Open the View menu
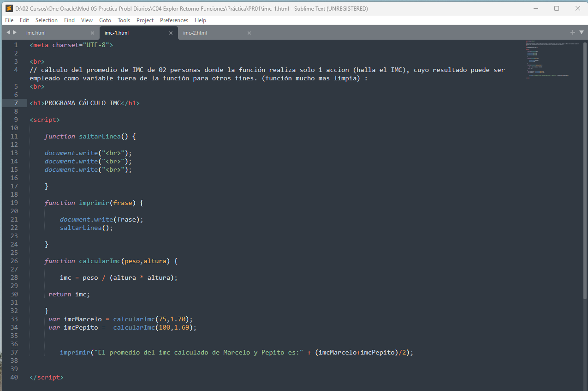Image resolution: width=588 pixels, height=391 pixels. 87,20
